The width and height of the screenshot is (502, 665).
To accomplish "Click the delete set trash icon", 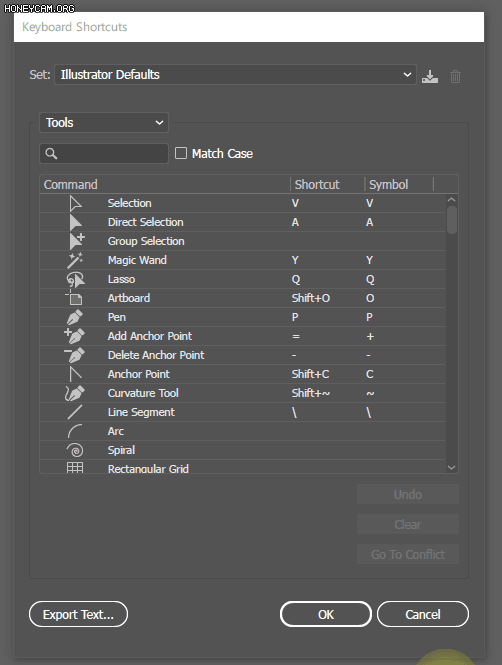I will (x=455, y=76).
